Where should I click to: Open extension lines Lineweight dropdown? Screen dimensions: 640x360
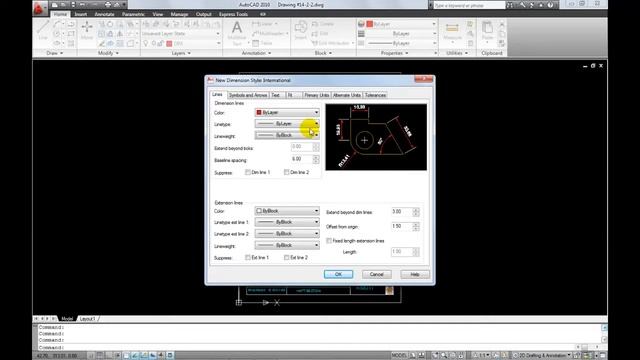287,245
